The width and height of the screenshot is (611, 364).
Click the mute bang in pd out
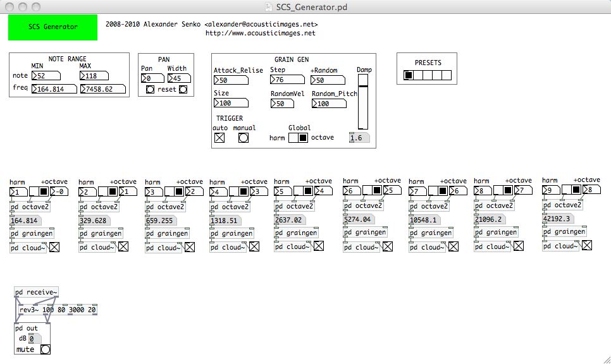pos(45,349)
